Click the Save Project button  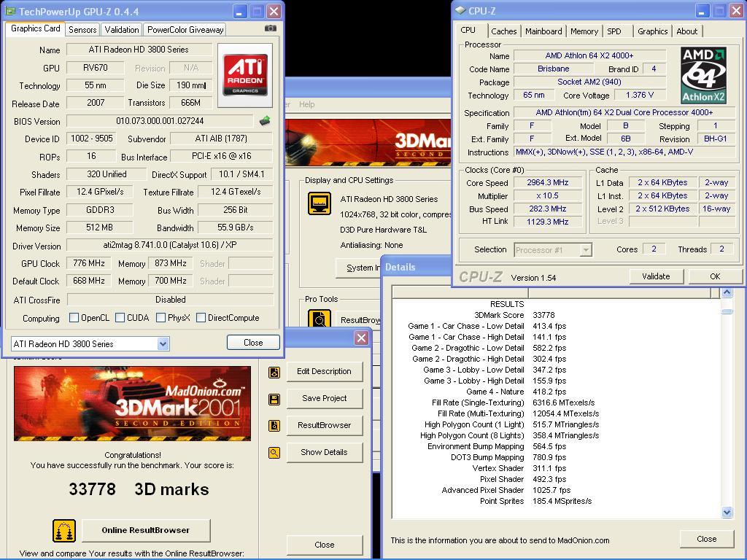[x=325, y=398]
